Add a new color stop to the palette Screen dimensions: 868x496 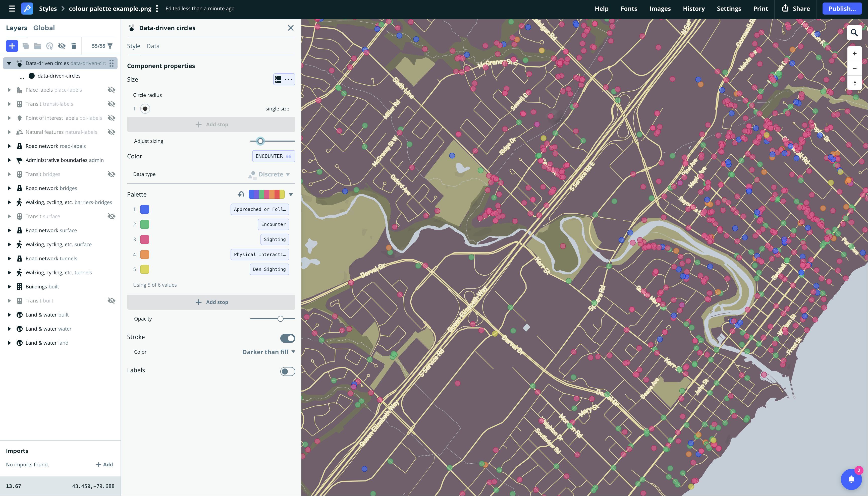tap(211, 302)
